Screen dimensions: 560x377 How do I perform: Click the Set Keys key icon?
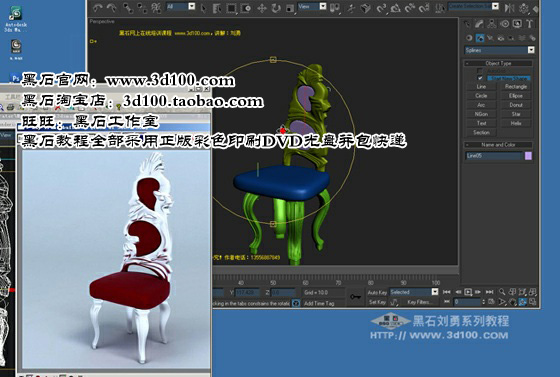[355, 297]
